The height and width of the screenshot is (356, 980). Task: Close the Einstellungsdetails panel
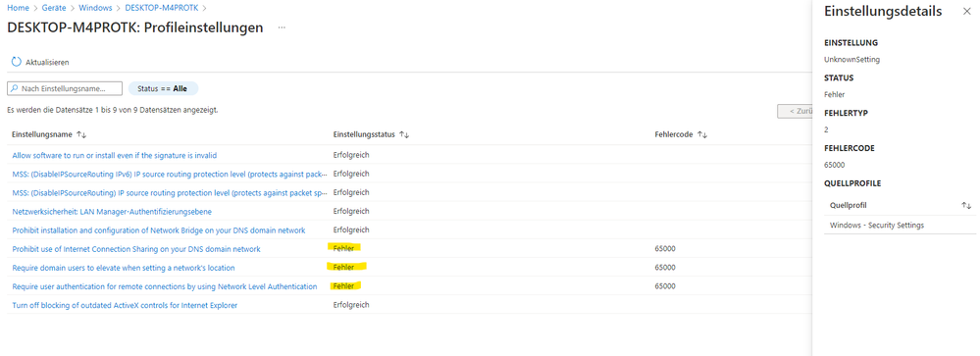[x=967, y=12]
